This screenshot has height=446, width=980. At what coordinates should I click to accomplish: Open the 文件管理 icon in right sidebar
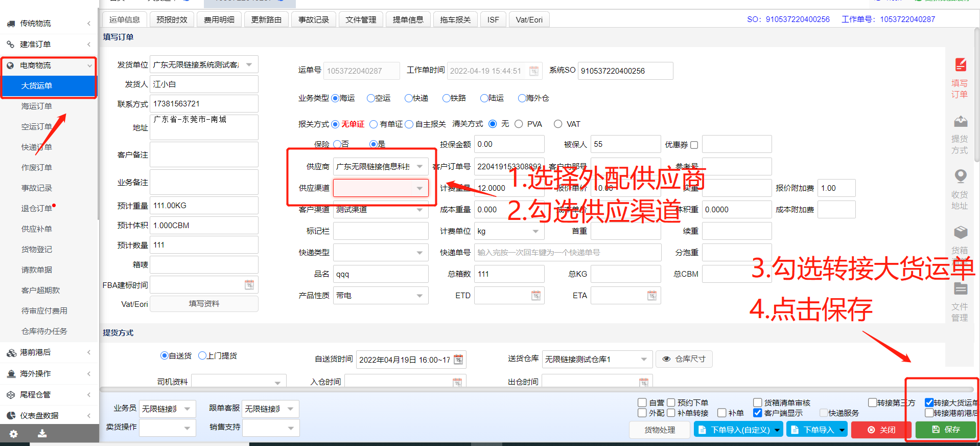click(x=960, y=289)
